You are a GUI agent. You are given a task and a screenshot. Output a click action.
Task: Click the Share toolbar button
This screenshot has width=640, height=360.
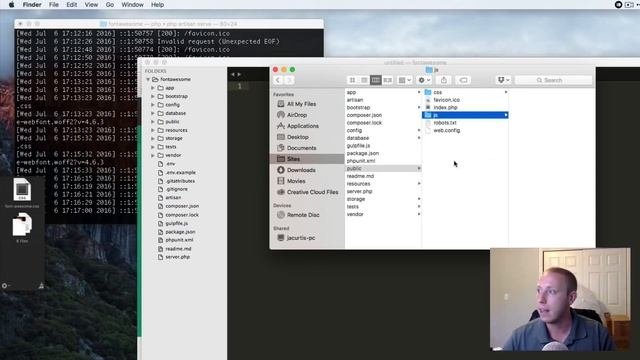(x=444, y=80)
